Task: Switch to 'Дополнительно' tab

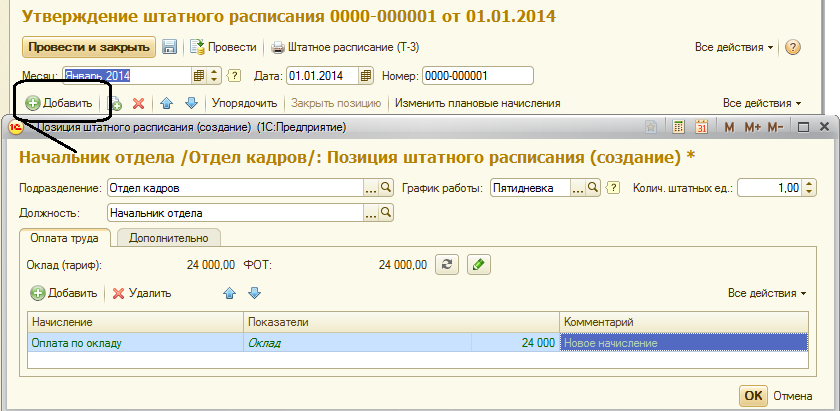Action: pos(168,238)
